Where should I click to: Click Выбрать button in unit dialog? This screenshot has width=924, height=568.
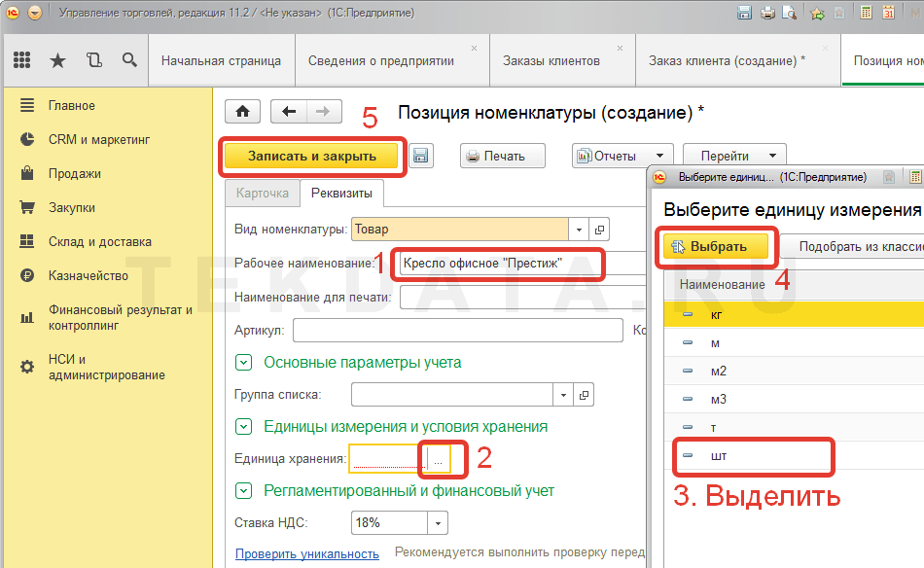716,246
